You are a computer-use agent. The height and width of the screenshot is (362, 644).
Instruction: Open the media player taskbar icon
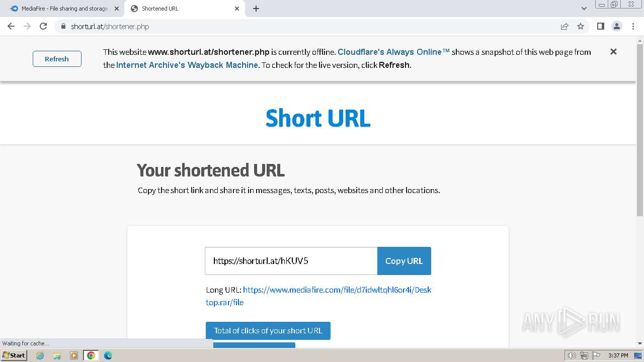74,355
